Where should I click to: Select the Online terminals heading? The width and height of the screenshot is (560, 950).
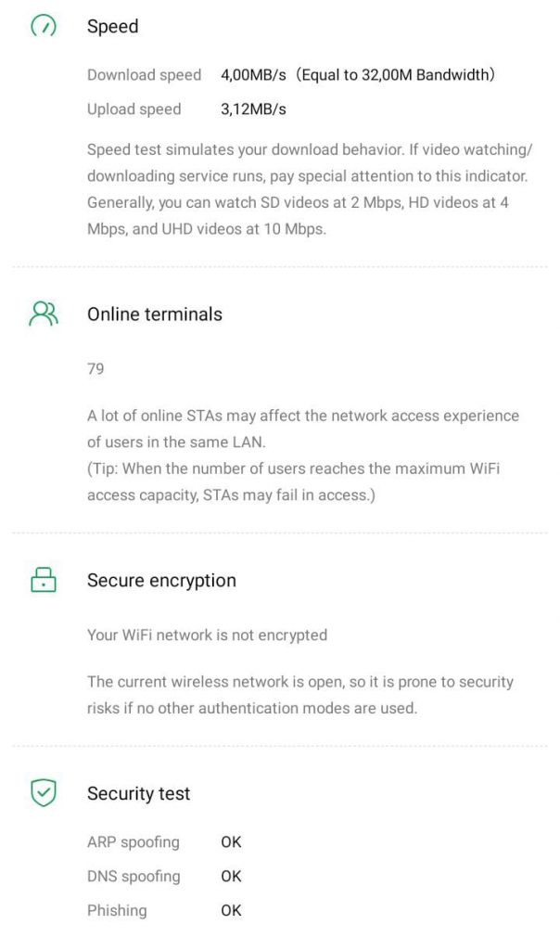(155, 315)
